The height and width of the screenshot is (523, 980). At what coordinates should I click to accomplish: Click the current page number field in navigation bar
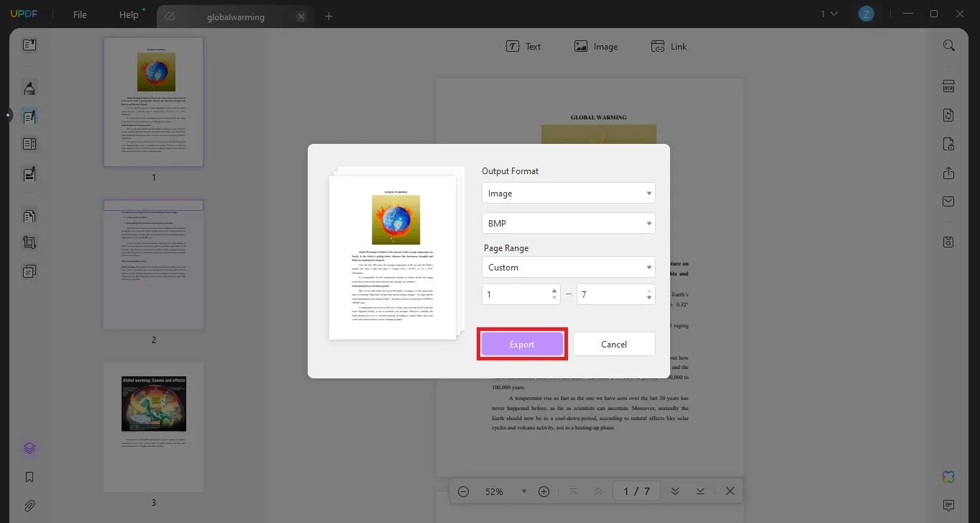[626, 491]
